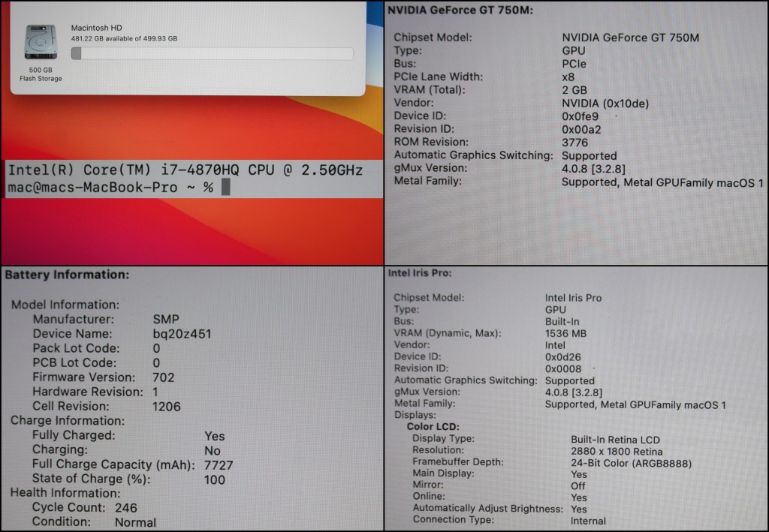Select the Chipset Model value "Intel Iris Pro"
The width and height of the screenshot is (769, 532).
(x=573, y=299)
